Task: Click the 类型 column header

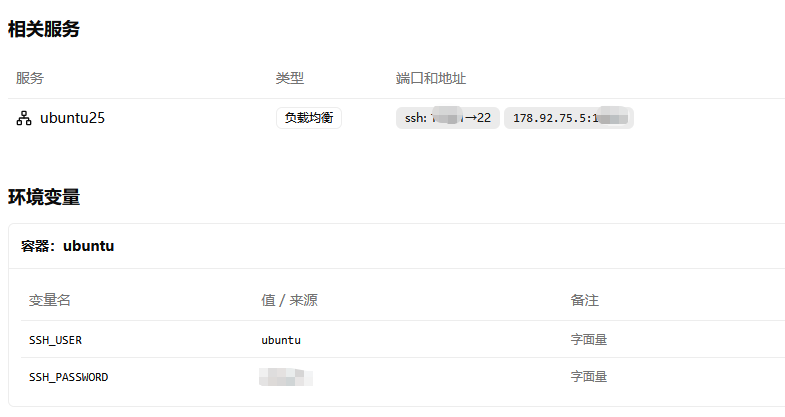Action: point(290,78)
